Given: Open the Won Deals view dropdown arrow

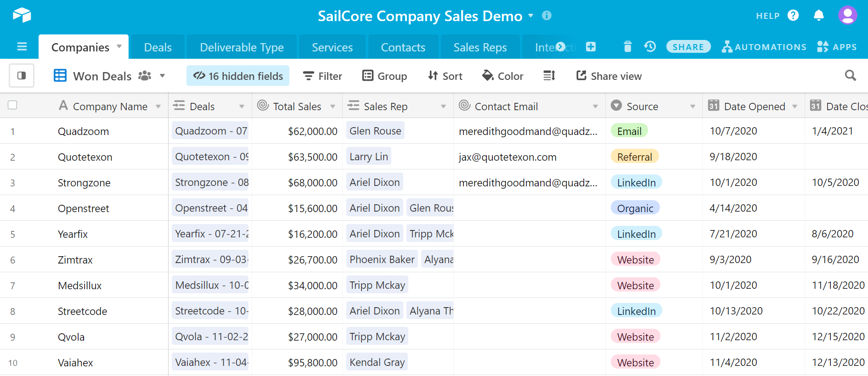Looking at the screenshot, I should point(162,76).
